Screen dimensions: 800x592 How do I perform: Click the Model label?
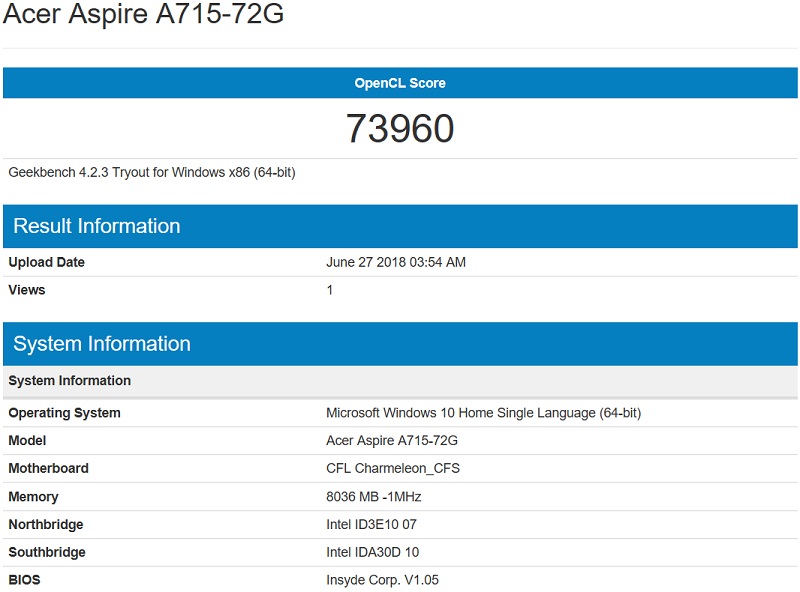[x=27, y=440]
